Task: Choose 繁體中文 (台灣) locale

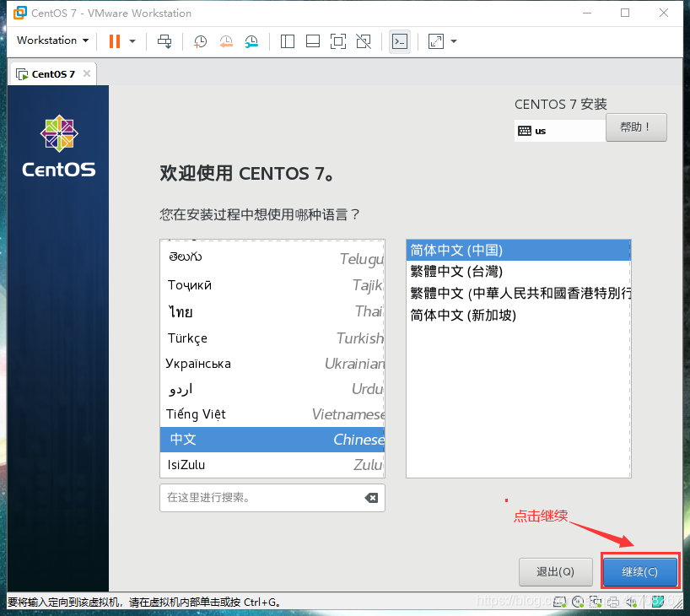Action: pyautogui.click(x=519, y=271)
